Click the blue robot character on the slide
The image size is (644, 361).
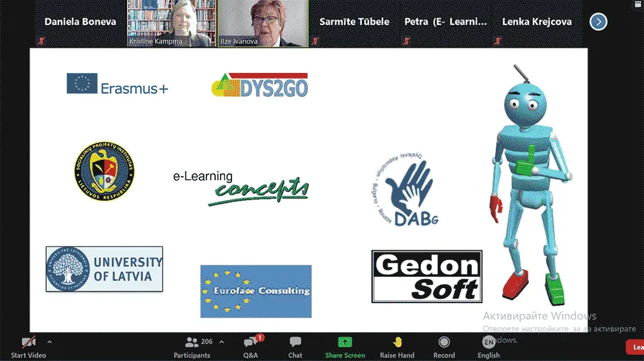(x=531, y=185)
